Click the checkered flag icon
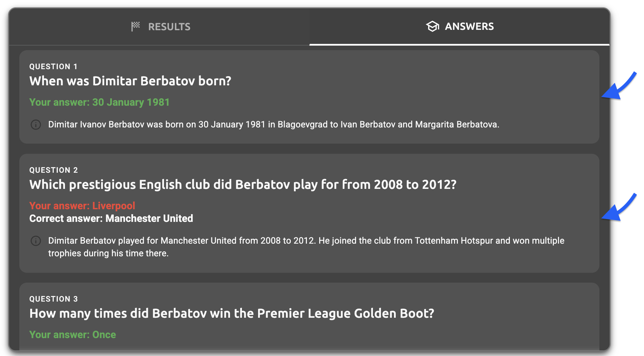Screen dimensions: 644x356 pos(136,26)
